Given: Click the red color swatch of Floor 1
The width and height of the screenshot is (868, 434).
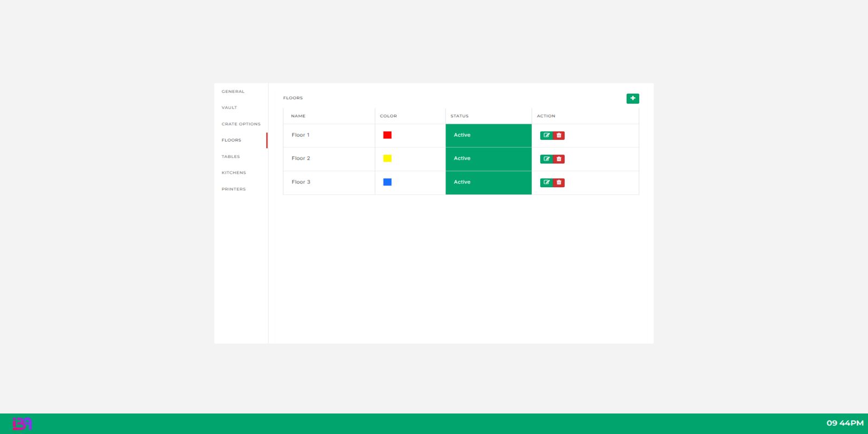Looking at the screenshot, I should click(387, 135).
